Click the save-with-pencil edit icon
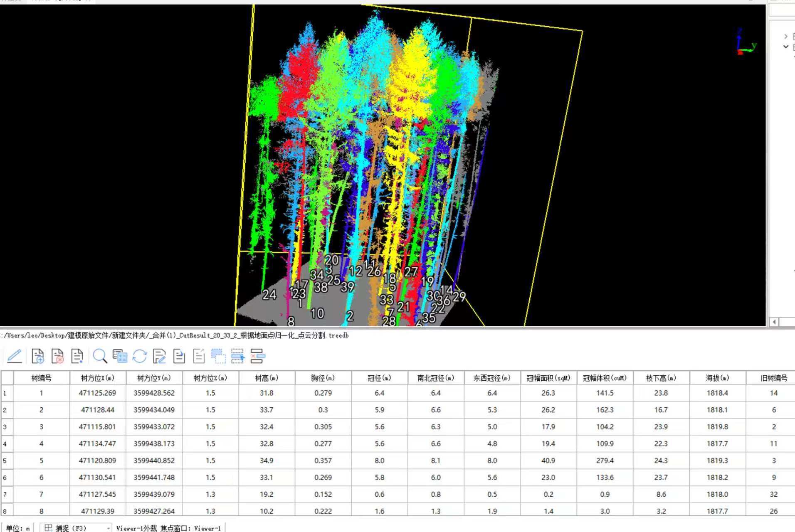Image resolution: width=795 pixels, height=532 pixels. 159,356
